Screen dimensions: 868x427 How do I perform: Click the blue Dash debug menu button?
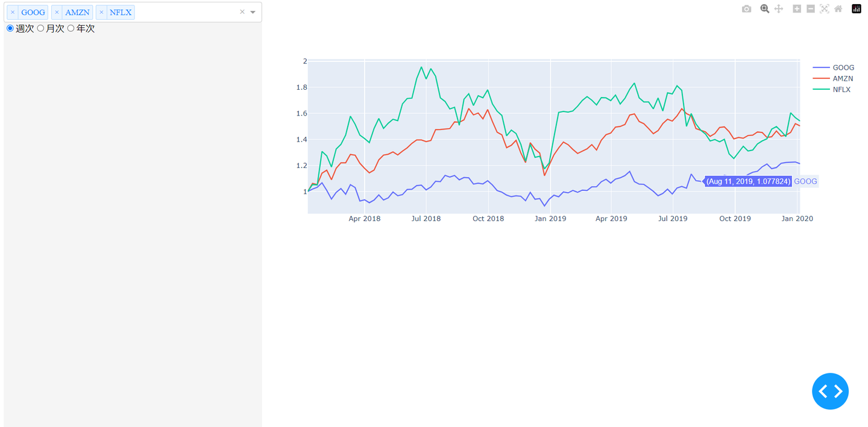coord(830,391)
